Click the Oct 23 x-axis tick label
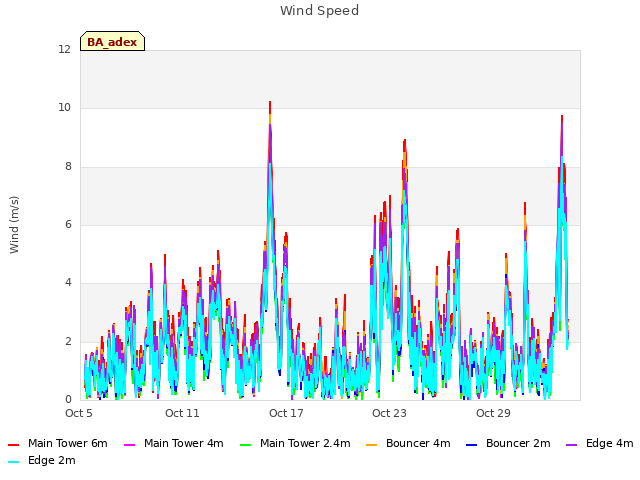The width and height of the screenshot is (640, 480). [x=389, y=413]
